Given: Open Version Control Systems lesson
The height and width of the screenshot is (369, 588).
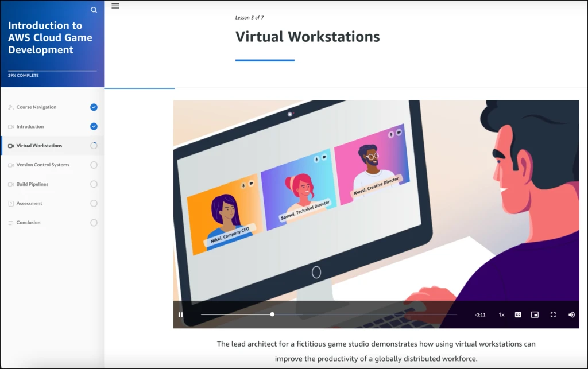Looking at the screenshot, I should click(x=52, y=165).
